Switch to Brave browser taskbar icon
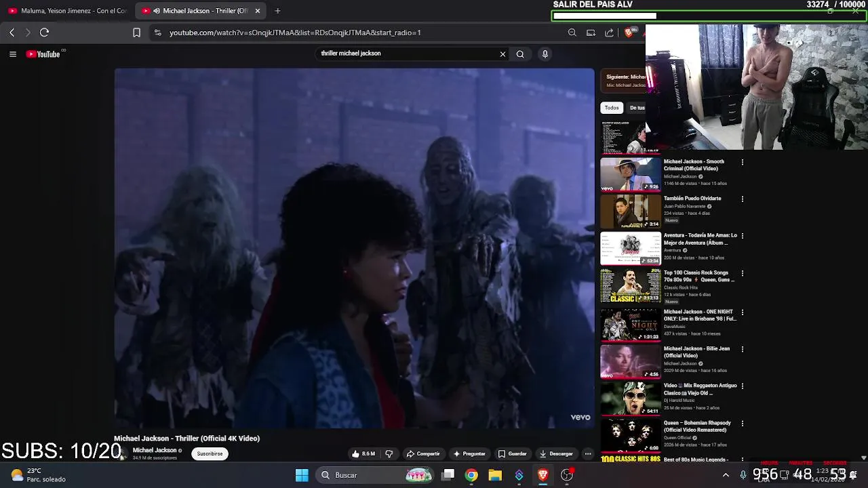Image resolution: width=868 pixels, height=488 pixels. (542, 475)
